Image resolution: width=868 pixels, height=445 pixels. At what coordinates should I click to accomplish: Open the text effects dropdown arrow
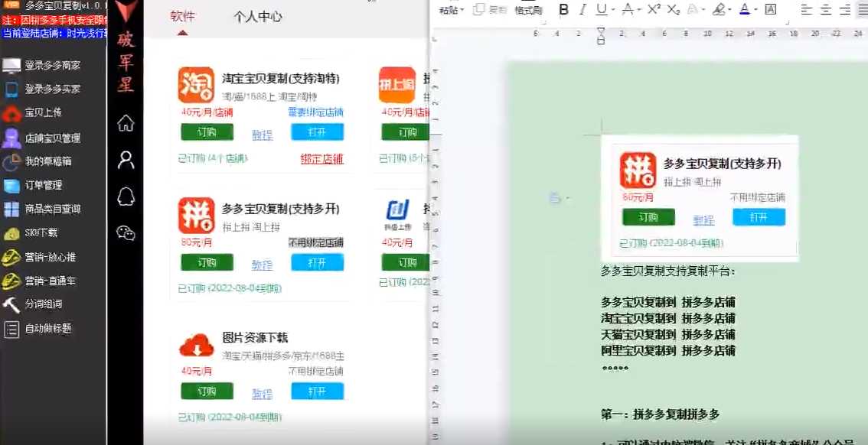[x=703, y=10]
